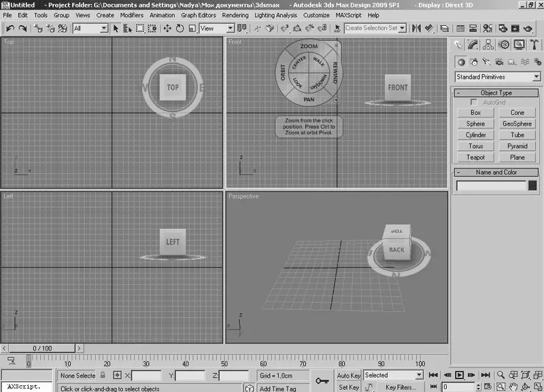Click the Sphere object button
This screenshot has height=392, width=544.
click(x=475, y=124)
